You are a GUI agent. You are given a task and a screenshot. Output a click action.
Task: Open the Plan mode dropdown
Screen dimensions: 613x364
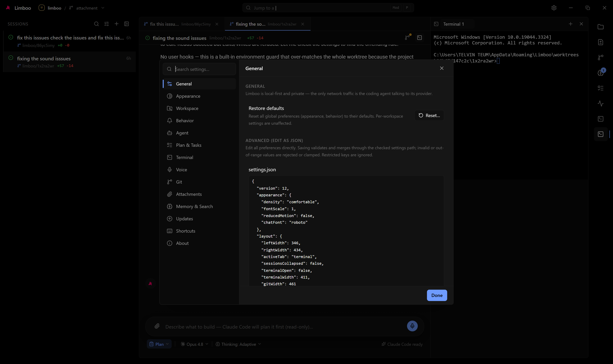point(159,344)
